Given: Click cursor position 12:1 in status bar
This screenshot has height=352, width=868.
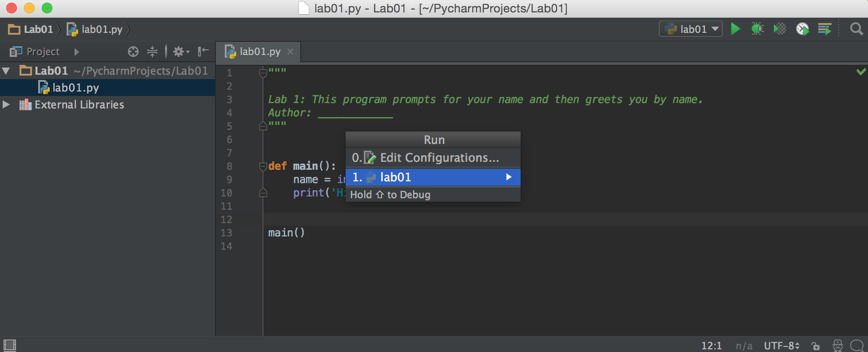Looking at the screenshot, I should [712, 346].
